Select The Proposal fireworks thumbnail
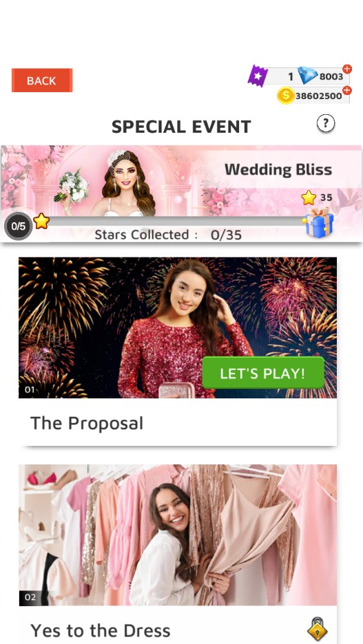 178,328
